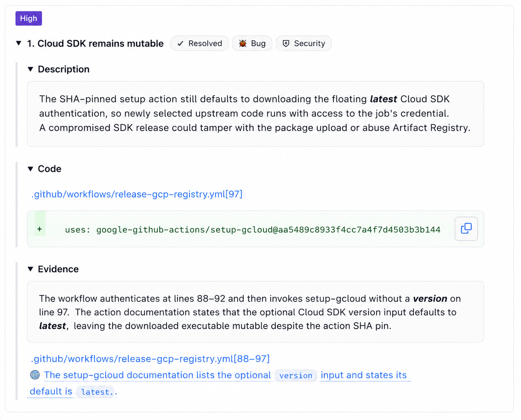Click the checkmark icon in the Resolved tag

(x=181, y=44)
